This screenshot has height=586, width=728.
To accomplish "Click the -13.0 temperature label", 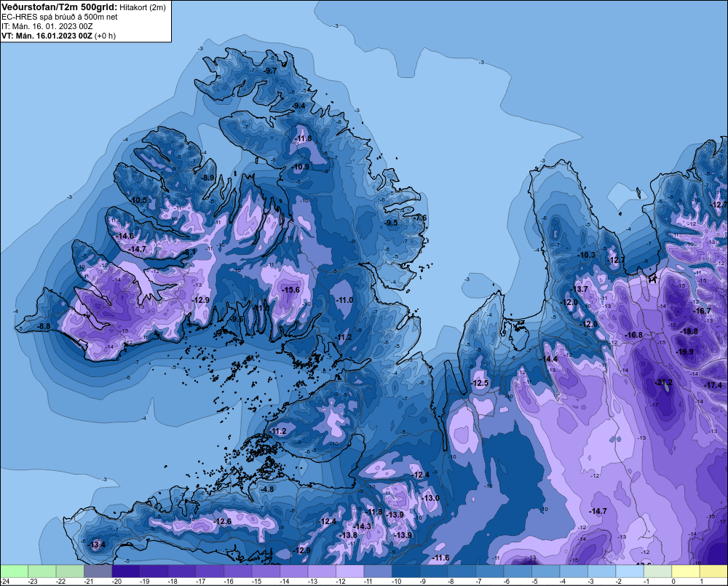I will [x=430, y=498].
